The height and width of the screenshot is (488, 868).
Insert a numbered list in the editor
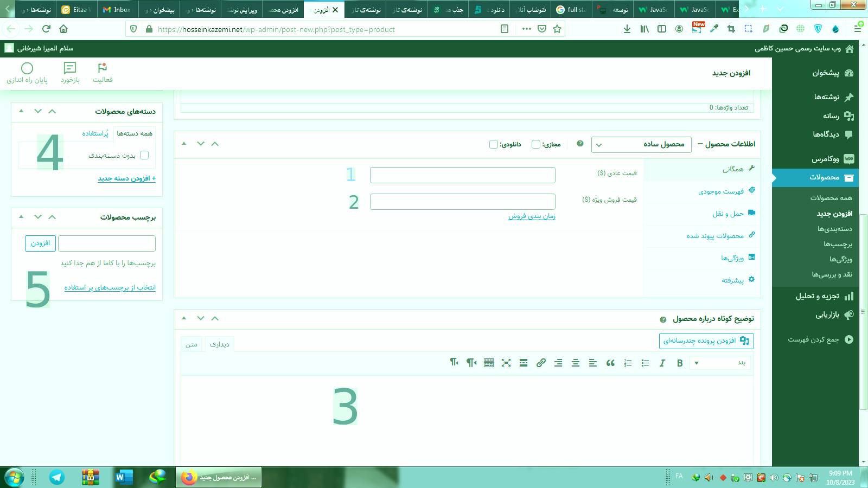[628, 363]
